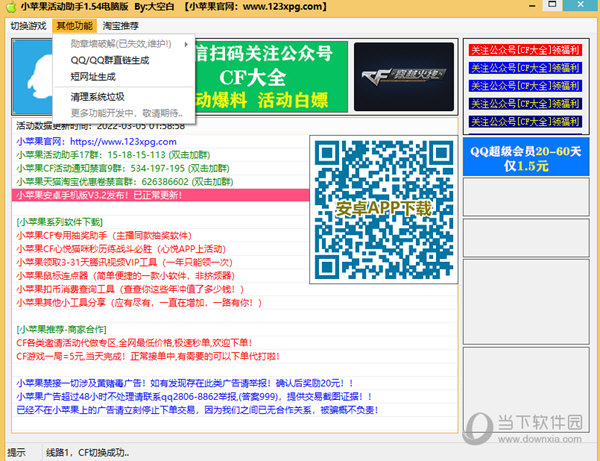Open the 淘宝推荐 menu
The height and width of the screenshot is (461, 600).
pyautogui.click(x=121, y=26)
